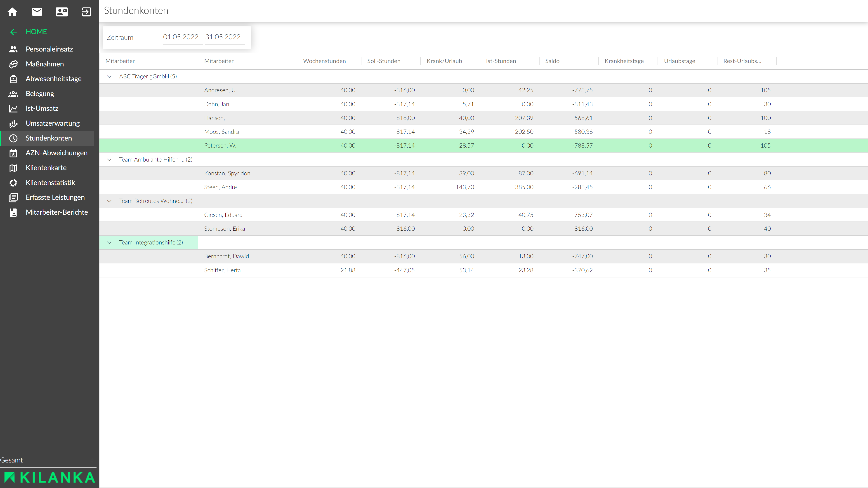Click the contact card icon
Screen dimensions: 868x488
click(62, 12)
